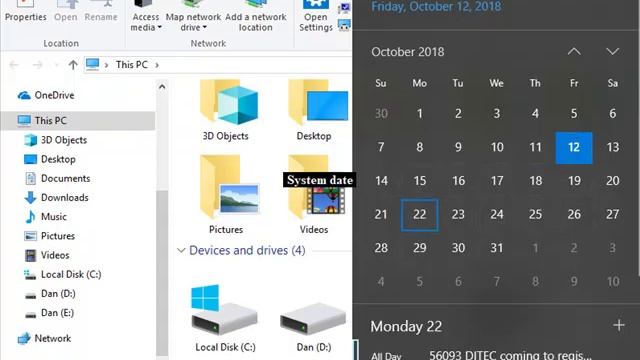The image size is (640, 360).
Task: Click the Properties ribbon button
Action: (x=25, y=11)
